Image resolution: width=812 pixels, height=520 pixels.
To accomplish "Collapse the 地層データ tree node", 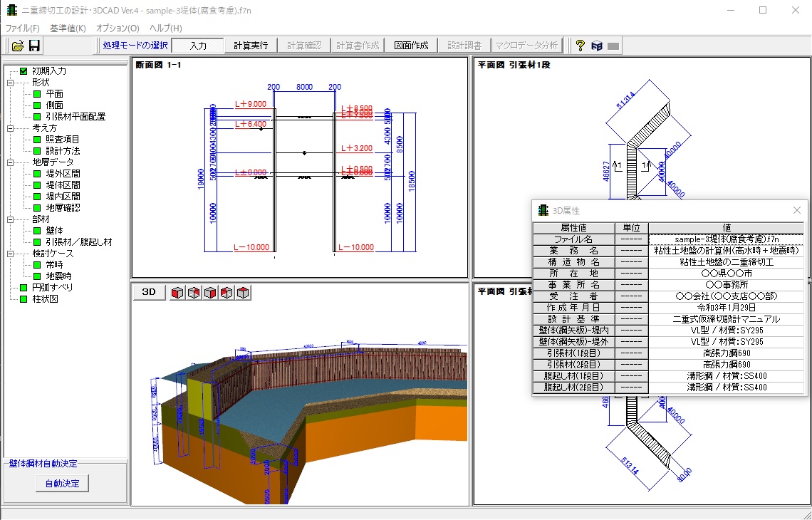I will coord(10,162).
